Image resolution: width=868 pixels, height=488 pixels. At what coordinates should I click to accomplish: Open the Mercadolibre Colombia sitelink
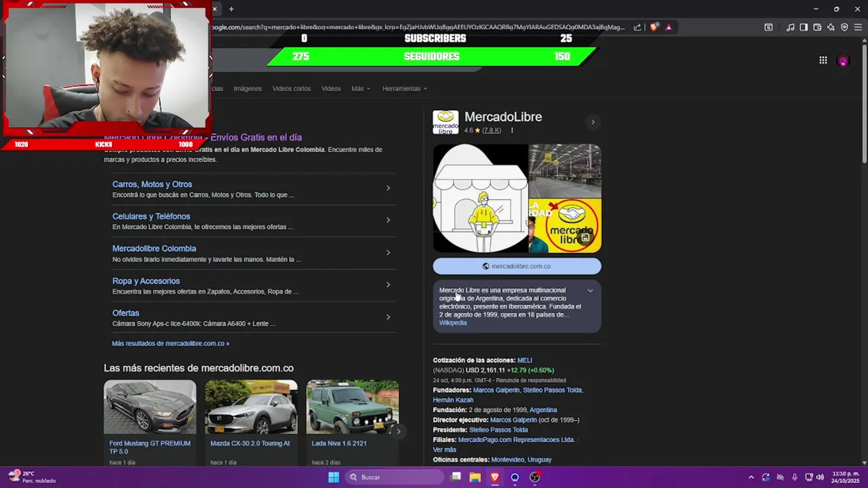154,249
